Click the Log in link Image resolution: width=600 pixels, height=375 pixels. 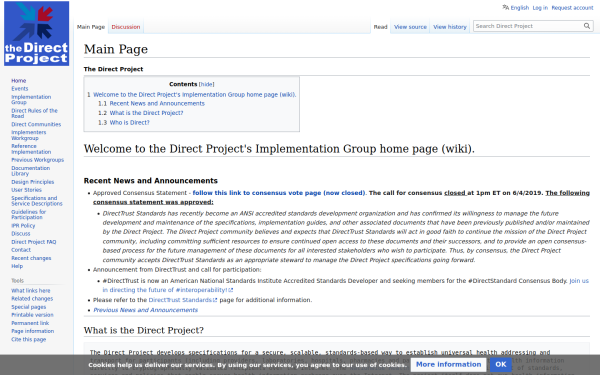540,8
